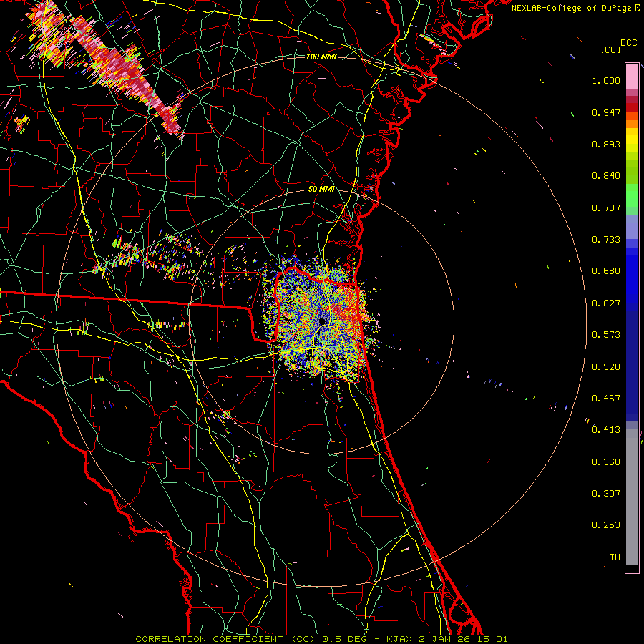This screenshot has height=644, width=644.
Task: Pick the orange band on the color bar
Action: pyautogui.click(x=632, y=124)
